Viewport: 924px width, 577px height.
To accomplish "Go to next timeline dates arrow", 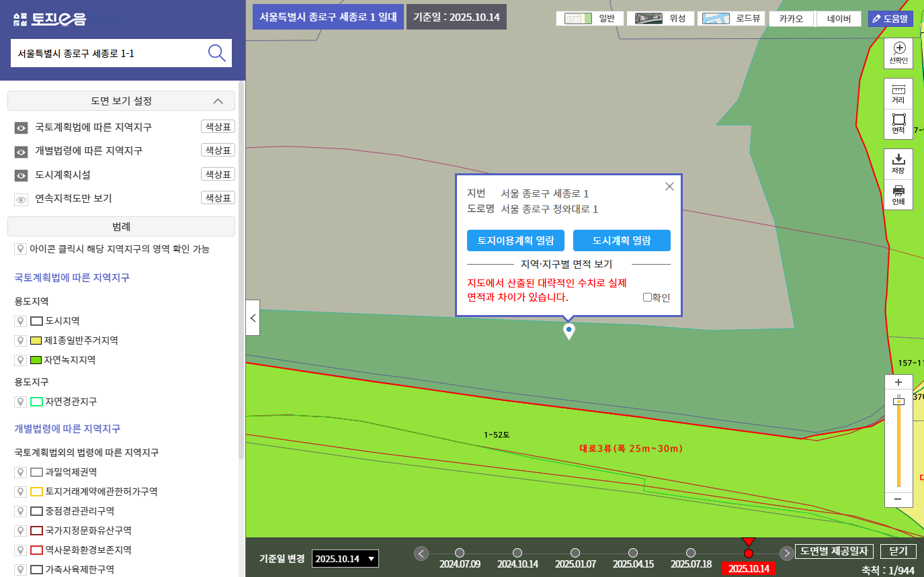I will [x=786, y=553].
